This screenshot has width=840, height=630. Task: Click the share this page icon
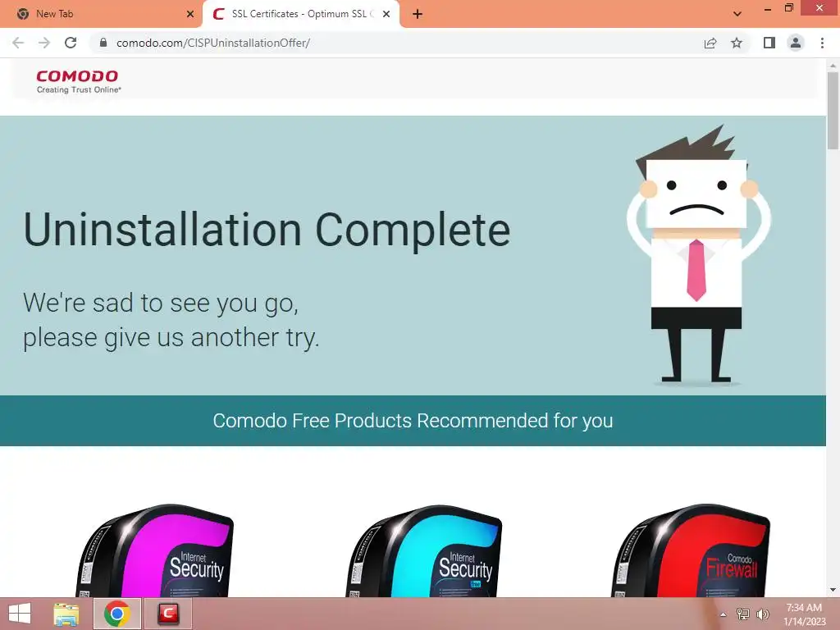pos(710,43)
